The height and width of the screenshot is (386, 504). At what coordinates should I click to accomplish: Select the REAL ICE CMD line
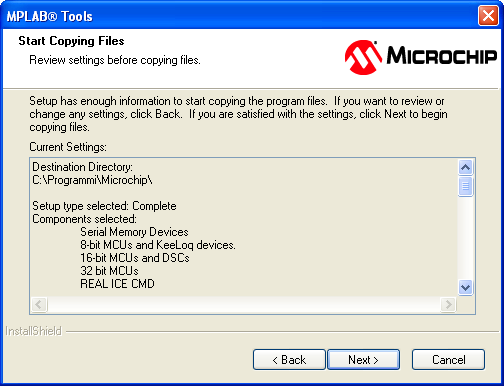click(117, 284)
